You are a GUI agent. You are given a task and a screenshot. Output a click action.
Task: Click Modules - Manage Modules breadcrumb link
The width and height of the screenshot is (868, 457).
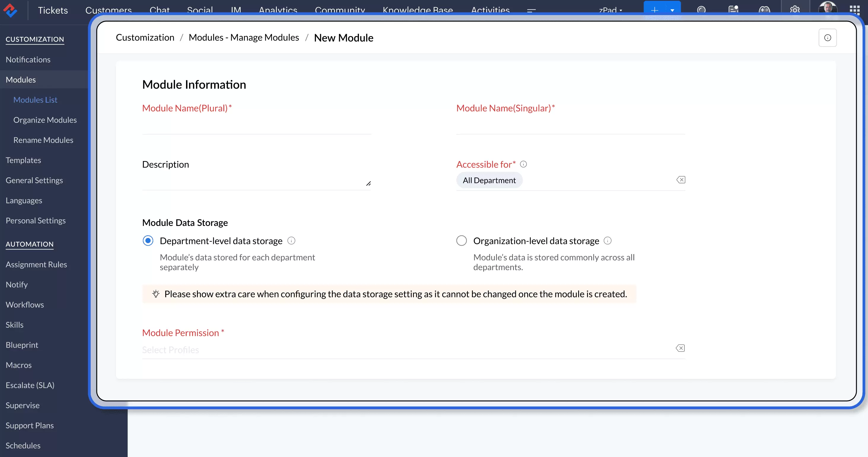[x=244, y=37]
